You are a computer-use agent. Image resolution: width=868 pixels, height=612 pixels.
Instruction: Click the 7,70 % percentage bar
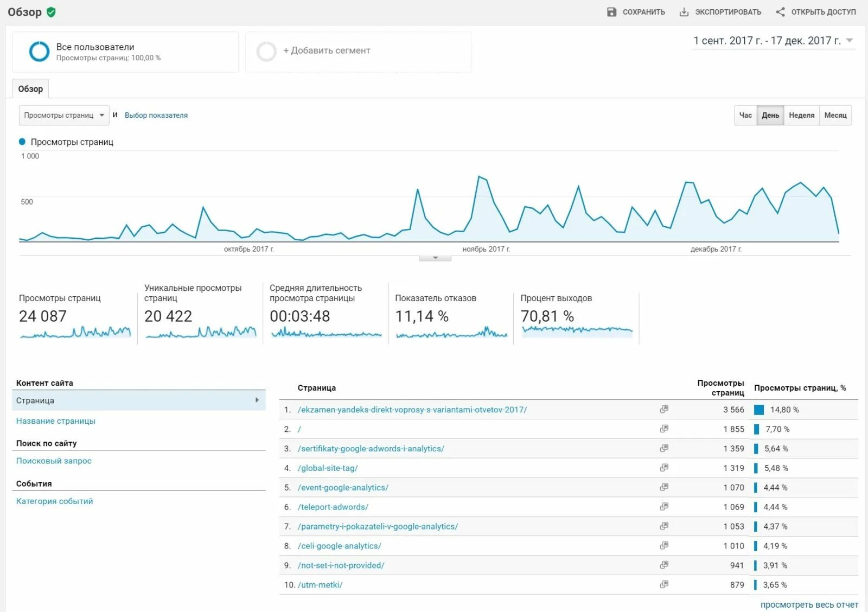tap(756, 429)
